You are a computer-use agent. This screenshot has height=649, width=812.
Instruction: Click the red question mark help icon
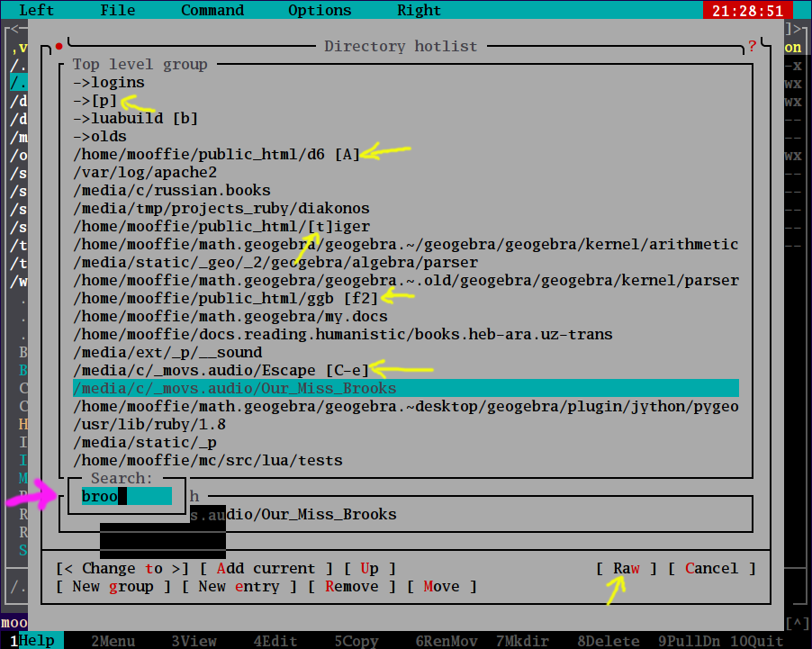[753, 47]
